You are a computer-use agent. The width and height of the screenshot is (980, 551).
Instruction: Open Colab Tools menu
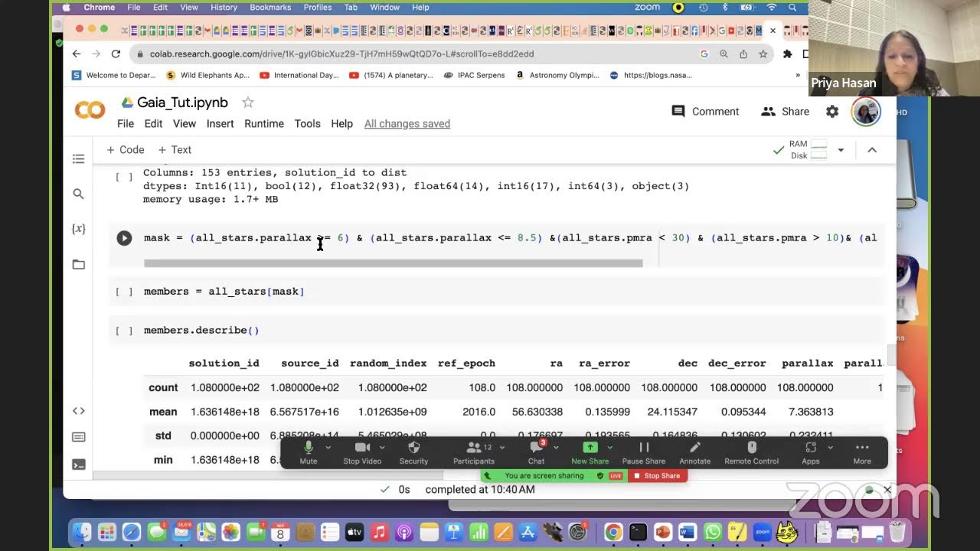307,124
